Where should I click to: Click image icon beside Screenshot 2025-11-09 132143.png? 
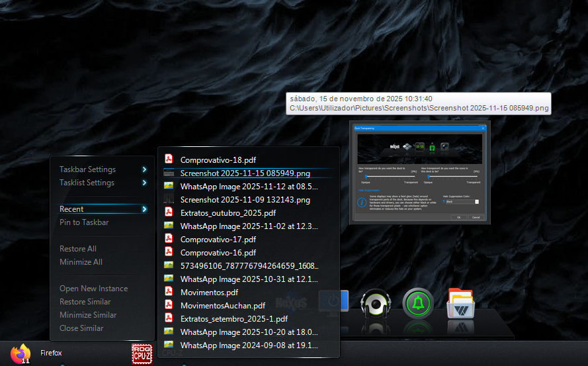(169, 199)
